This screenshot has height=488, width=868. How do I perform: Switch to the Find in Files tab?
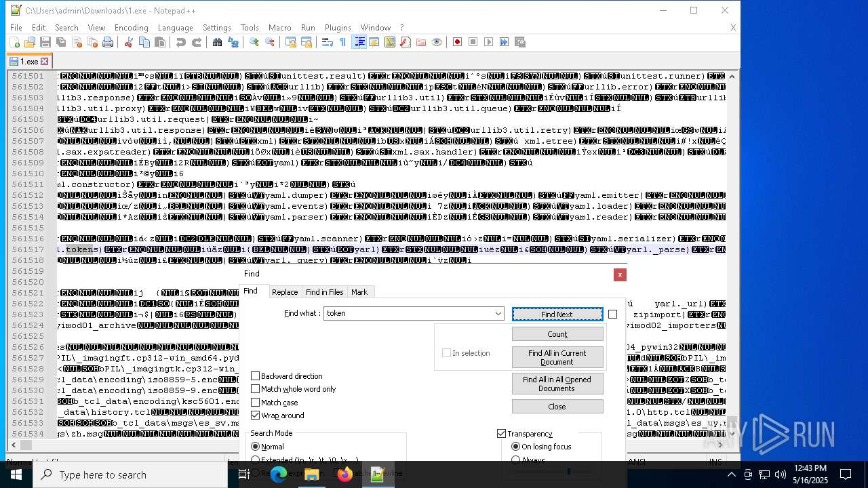click(325, 292)
